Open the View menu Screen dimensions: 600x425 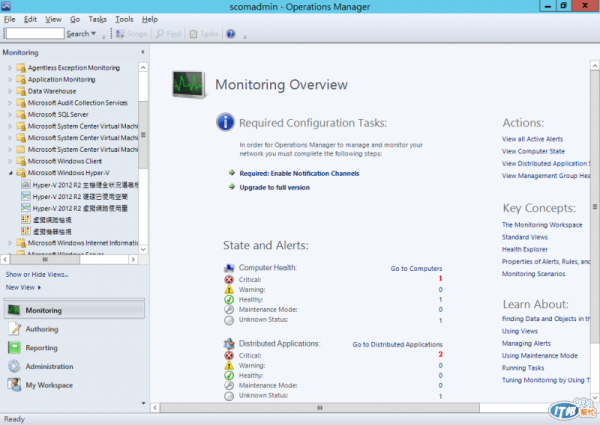tap(53, 19)
